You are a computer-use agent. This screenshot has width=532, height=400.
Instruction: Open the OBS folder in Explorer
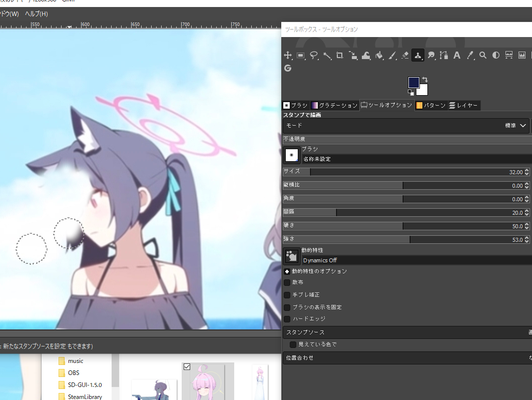pyautogui.click(x=69, y=373)
